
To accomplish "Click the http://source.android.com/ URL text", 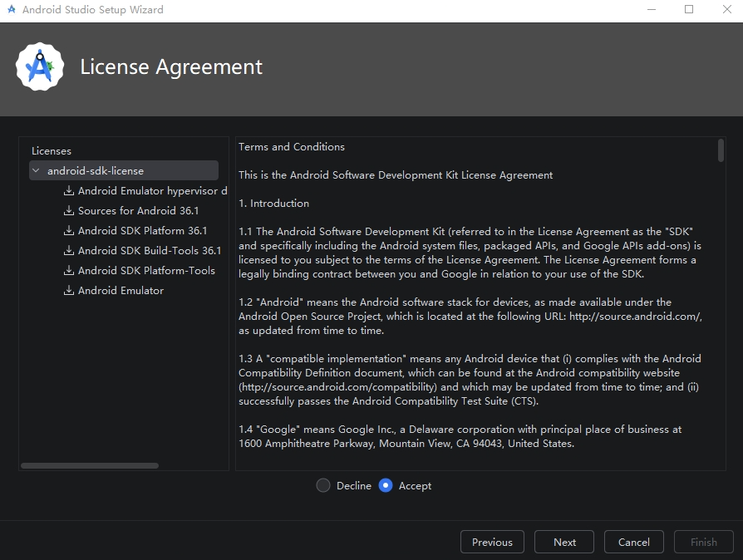I will (x=636, y=316).
